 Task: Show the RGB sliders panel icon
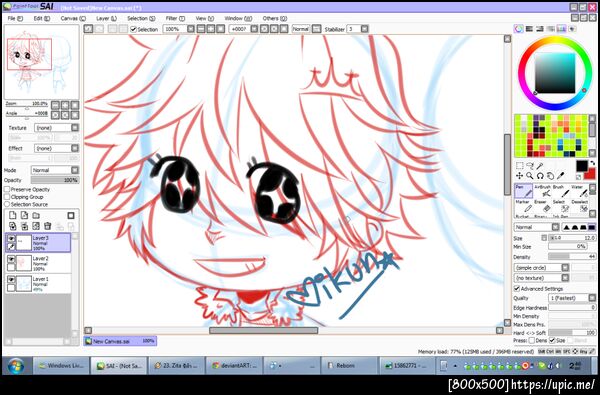[529, 29]
